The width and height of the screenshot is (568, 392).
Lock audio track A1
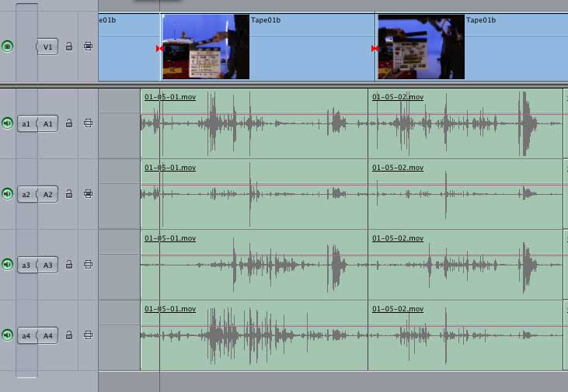tap(69, 123)
